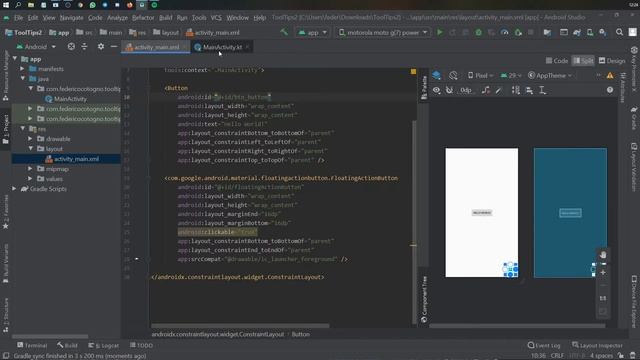Viewport: 640px width, 360px height.
Task: Hide the Project tool window
Action: [x=114, y=47]
